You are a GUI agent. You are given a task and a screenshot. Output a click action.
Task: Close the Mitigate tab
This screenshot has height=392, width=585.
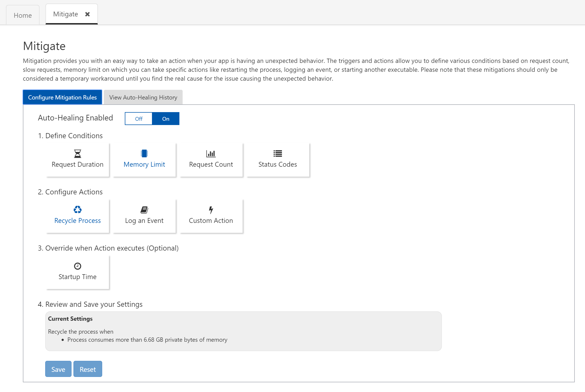click(x=87, y=14)
